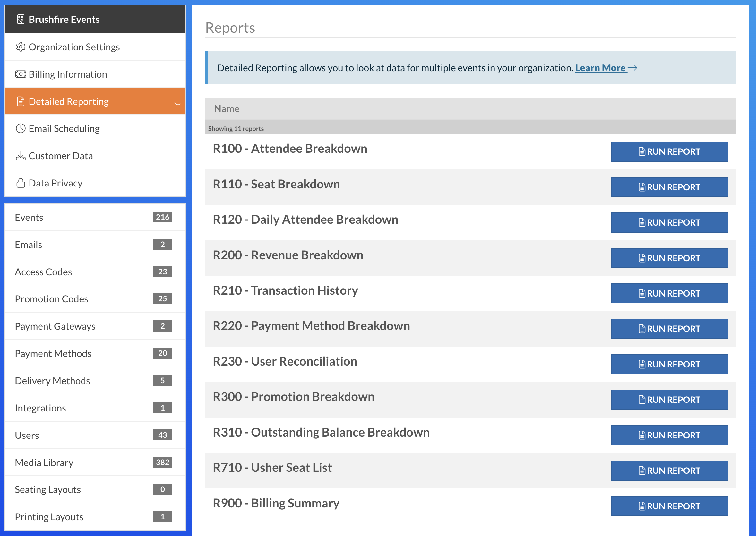Open Promotion Codes from the sidebar
Viewport: 756px width, 536px height.
(x=51, y=299)
